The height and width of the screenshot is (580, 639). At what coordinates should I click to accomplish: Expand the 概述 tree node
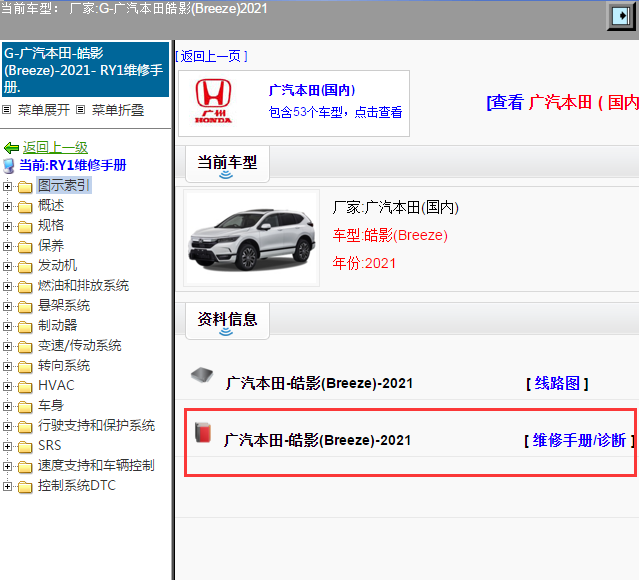point(7,206)
